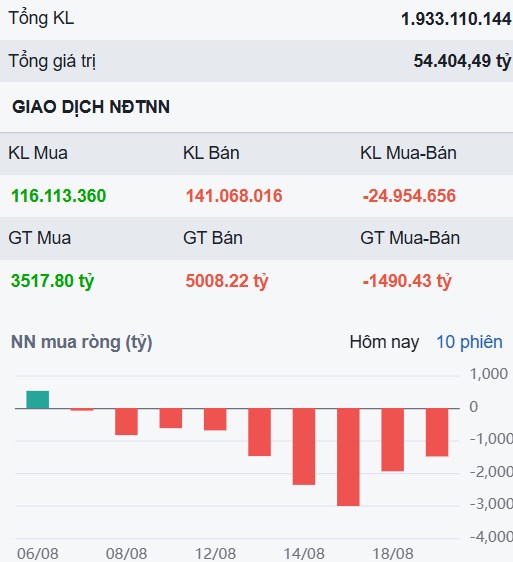This screenshot has height=562, width=513.
Task: Click the 08/08 date label on axis
Action: pyautogui.click(x=127, y=554)
